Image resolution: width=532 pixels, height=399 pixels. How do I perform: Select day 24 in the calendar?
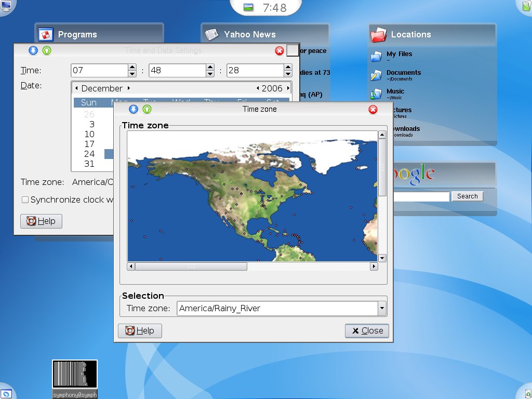click(89, 154)
